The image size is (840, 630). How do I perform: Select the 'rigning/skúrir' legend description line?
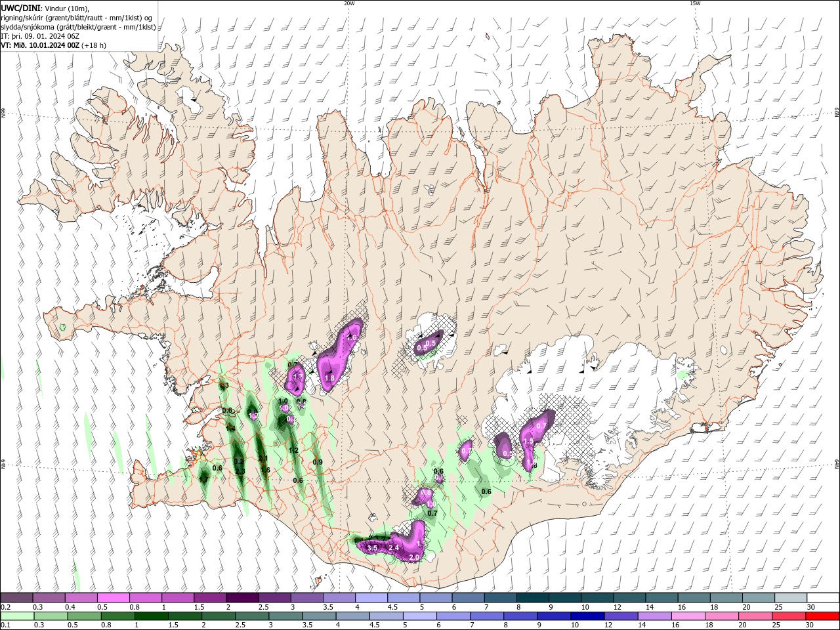coord(77,18)
